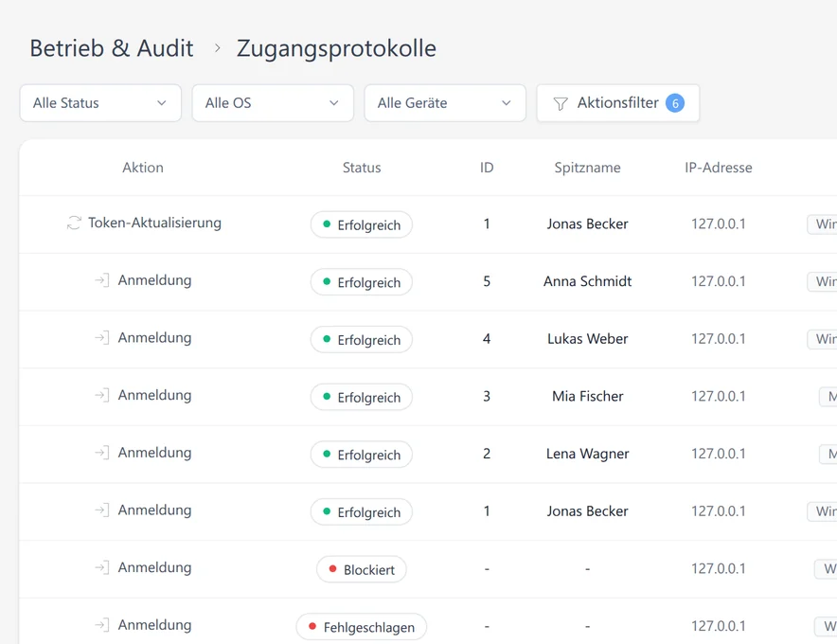The width and height of the screenshot is (837, 644).
Task: Select the name Mia Fischer
Action: click(587, 396)
